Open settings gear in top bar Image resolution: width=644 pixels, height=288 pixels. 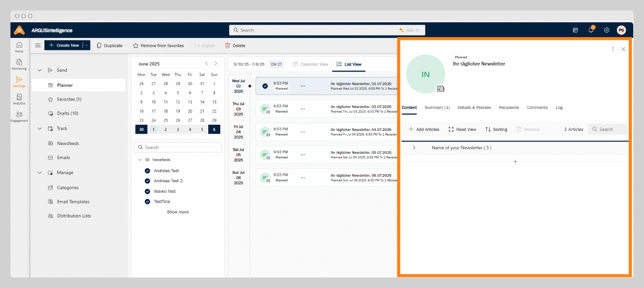[x=607, y=30]
